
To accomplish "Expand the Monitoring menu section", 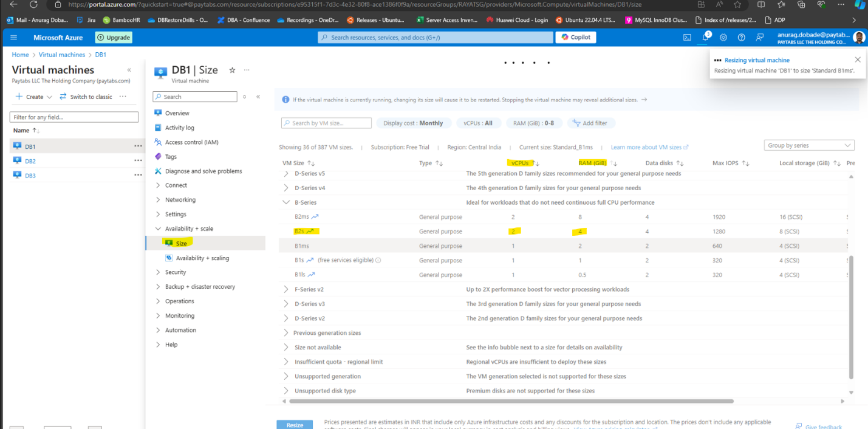I will pos(158,316).
